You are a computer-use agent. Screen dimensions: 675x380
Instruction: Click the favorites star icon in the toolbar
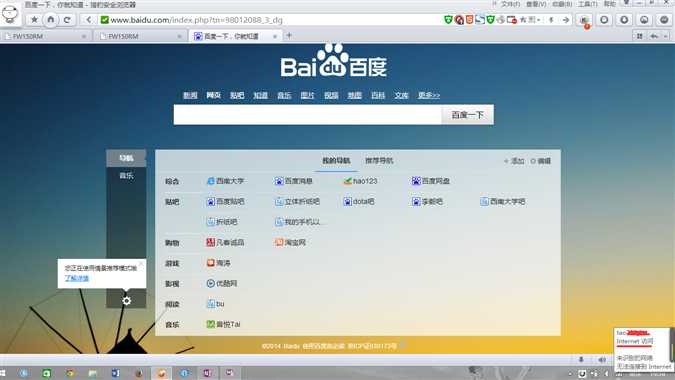[34, 19]
